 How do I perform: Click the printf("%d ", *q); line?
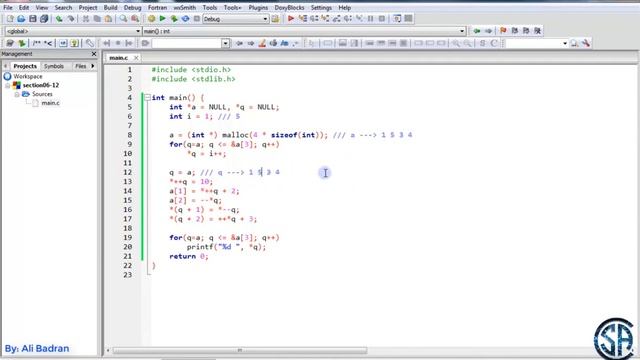pos(227,247)
